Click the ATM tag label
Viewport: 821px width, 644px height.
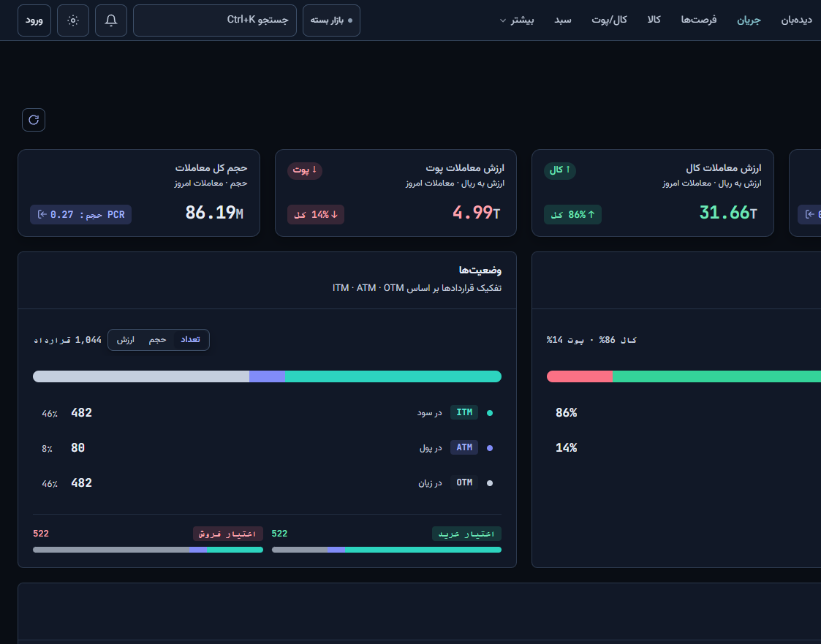(464, 447)
